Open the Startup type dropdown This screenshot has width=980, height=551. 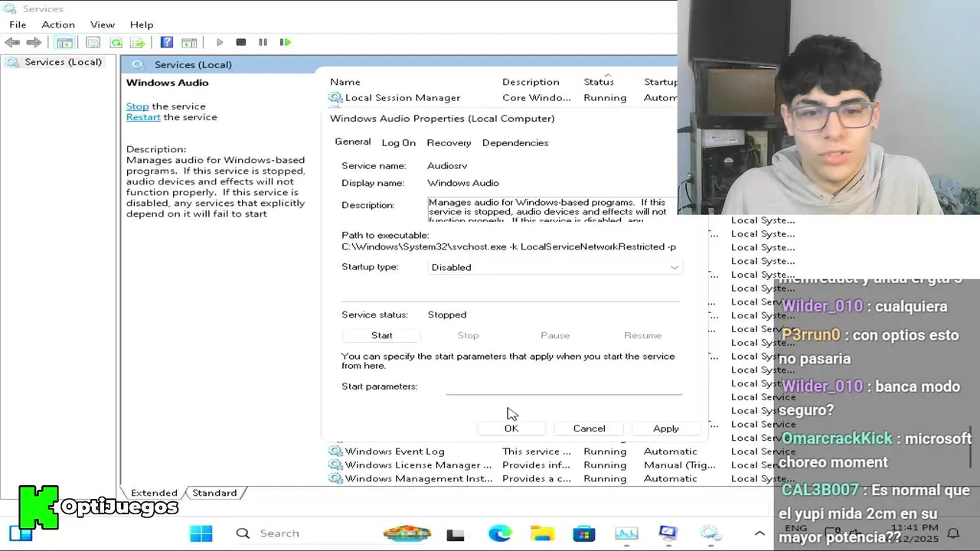555,267
